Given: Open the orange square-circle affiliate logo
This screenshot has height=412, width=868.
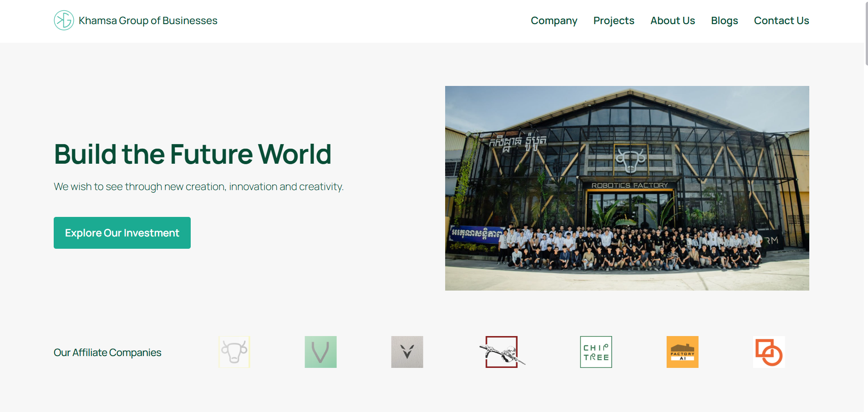Looking at the screenshot, I should (x=769, y=352).
